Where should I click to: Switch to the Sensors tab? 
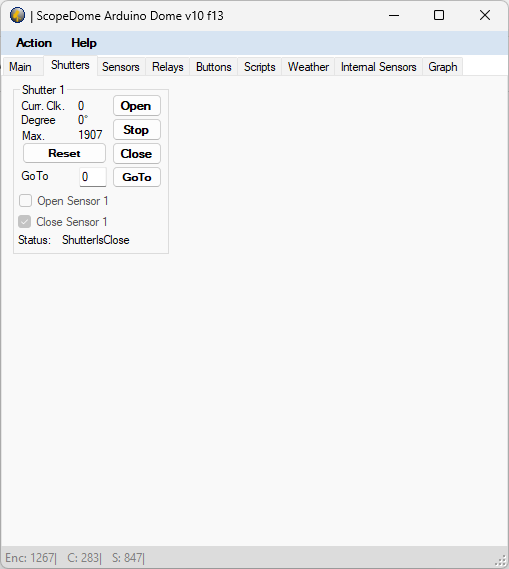121,67
